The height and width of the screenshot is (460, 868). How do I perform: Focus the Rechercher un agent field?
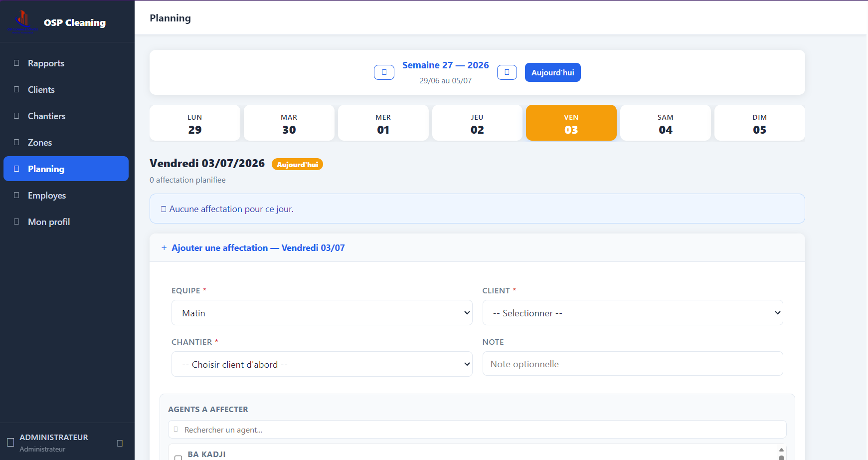tap(477, 430)
